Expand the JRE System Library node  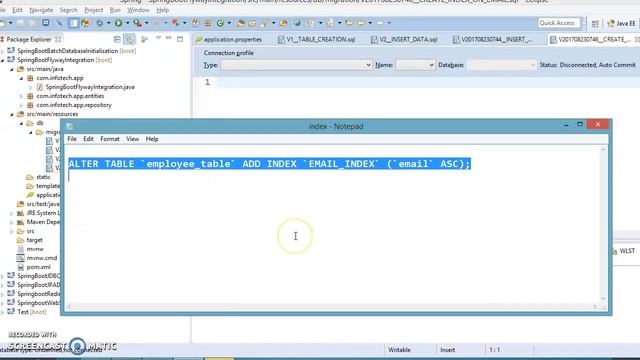pyautogui.click(x=12, y=213)
